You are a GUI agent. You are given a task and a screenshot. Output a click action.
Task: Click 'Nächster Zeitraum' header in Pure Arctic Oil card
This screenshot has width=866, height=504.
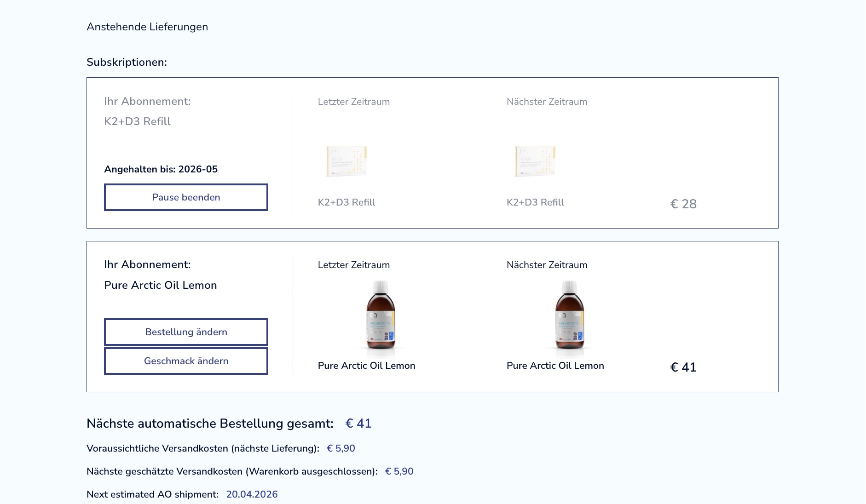coord(547,265)
